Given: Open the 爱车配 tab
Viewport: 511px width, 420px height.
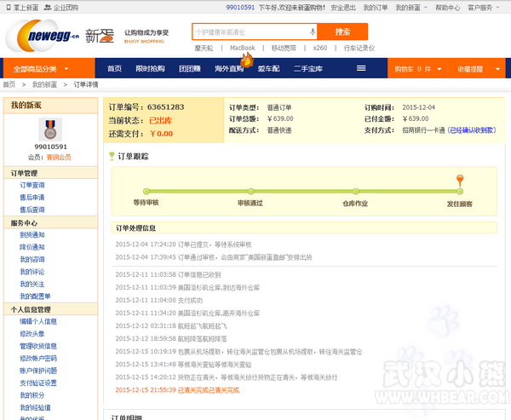Looking at the screenshot, I should [268, 68].
